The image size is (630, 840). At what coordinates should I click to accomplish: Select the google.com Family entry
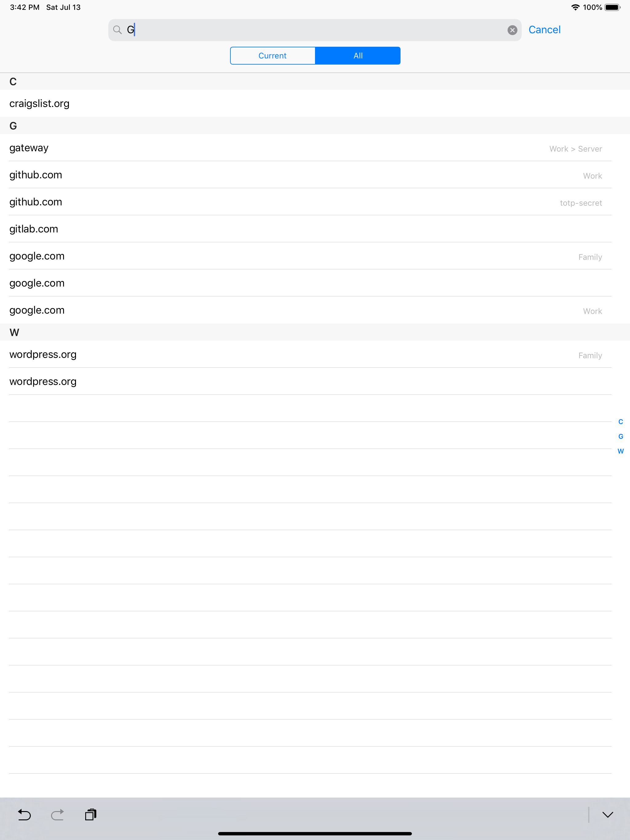266,256
